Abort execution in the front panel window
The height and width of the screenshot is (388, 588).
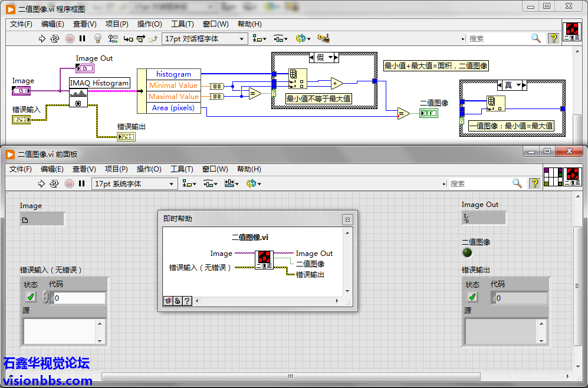click(69, 184)
